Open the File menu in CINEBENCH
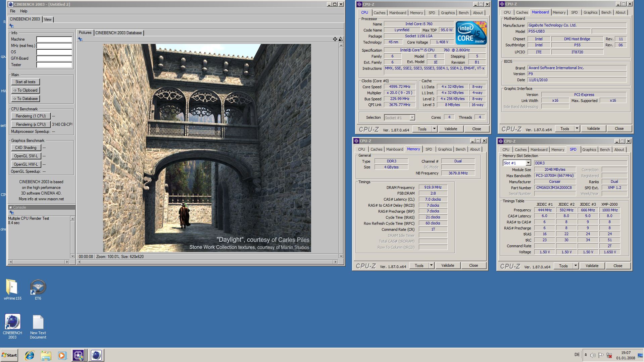The image size is (644, 362). (x=13, y=11)
